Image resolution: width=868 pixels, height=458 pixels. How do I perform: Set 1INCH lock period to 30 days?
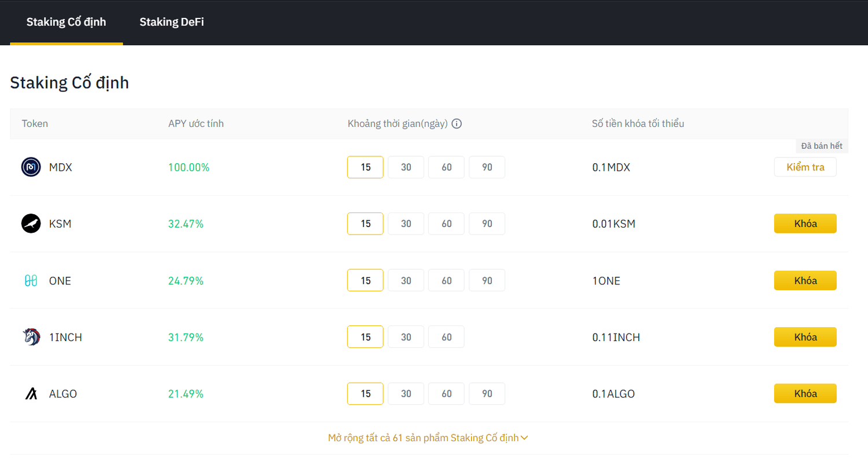click(406, 337)
